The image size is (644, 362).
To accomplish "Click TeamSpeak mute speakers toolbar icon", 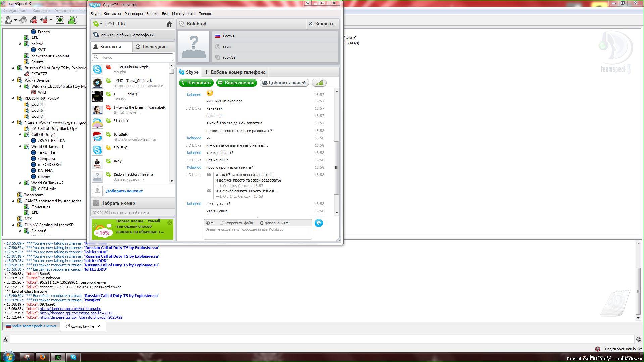I will [44, 20].
